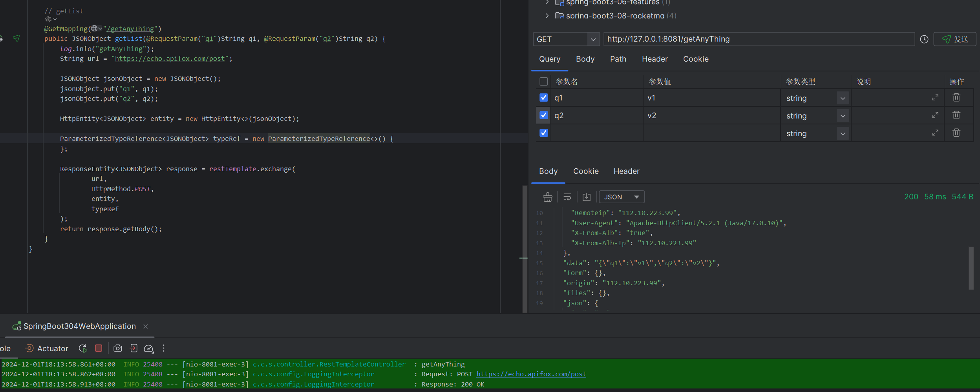
Task: Switch to the request Cookie tab
Action: pos(696,59)
